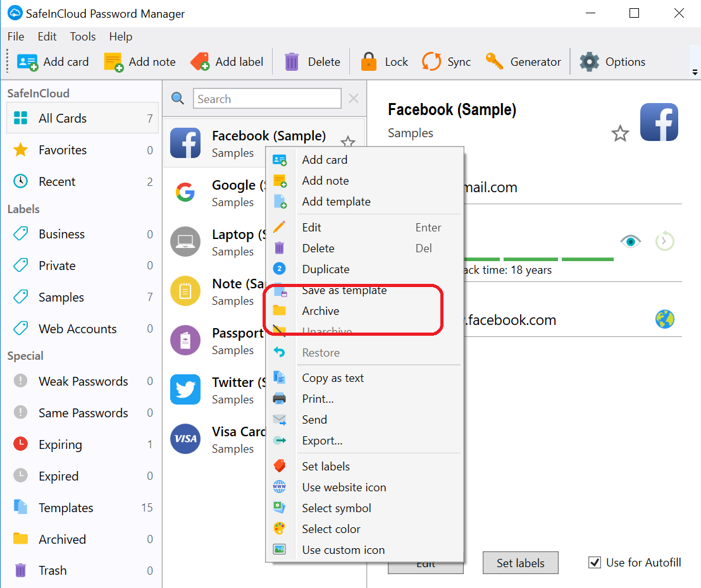The height and width of the screenshot is (588, 701).
Task: Open Expired cards list
Action: [83, 476]
